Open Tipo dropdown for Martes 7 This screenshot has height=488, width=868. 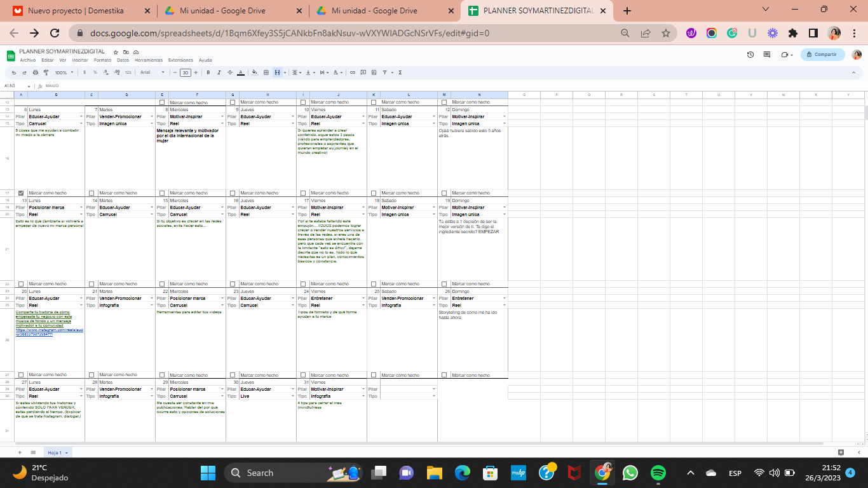(151, 124)
